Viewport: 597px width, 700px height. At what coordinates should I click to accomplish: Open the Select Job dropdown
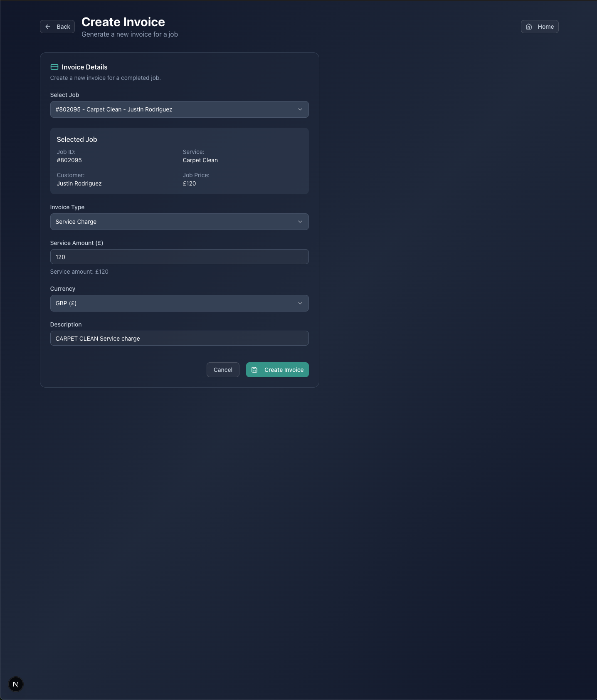pyautogui.click(x=180, y=109)
